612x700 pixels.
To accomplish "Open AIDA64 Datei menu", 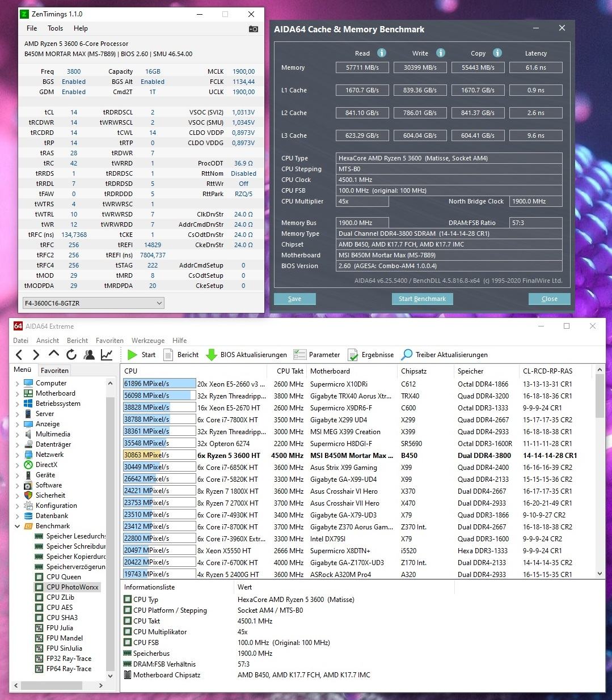I will tap(20, 341).
